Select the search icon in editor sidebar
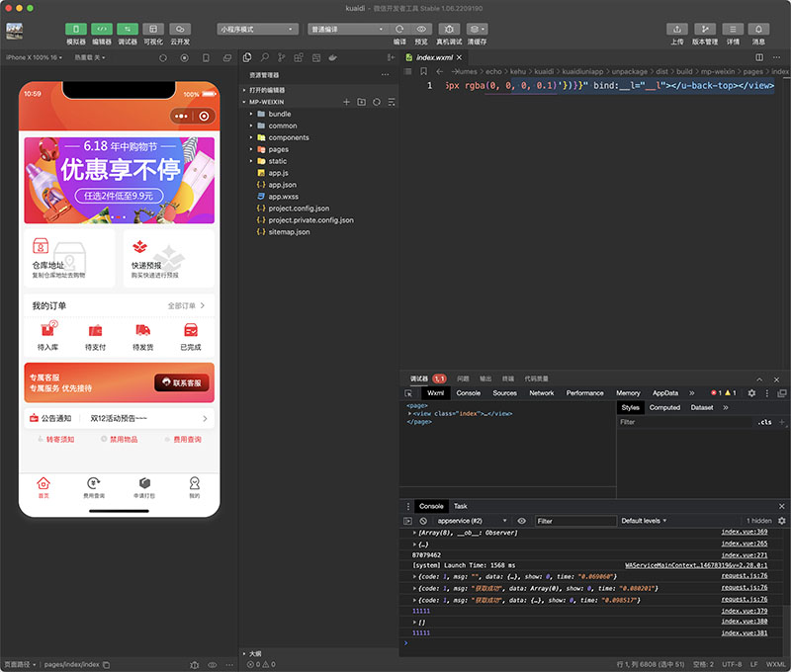Screen dimensions: 791x672 (x=264, y=57)
